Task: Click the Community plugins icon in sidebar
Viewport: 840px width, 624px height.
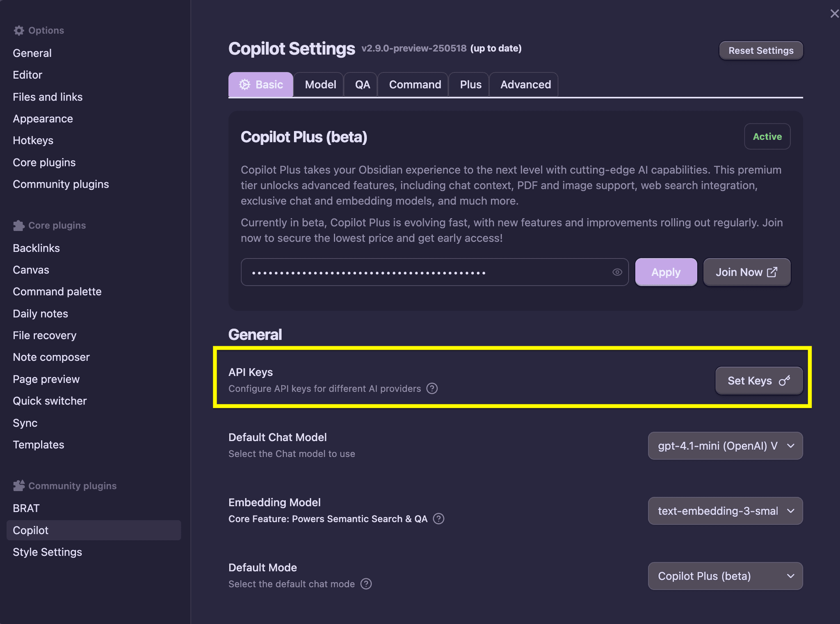Action: 19,485
